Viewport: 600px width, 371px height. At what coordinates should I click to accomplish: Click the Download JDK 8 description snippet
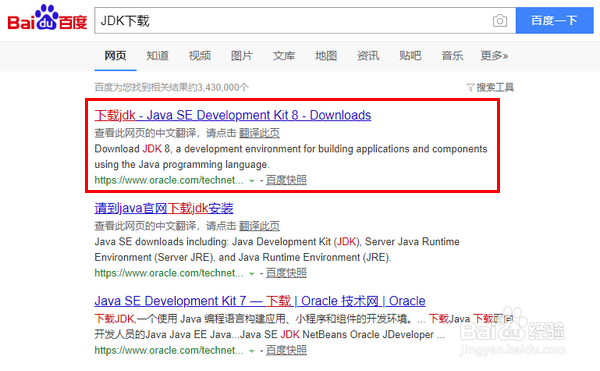coord(291,157)
